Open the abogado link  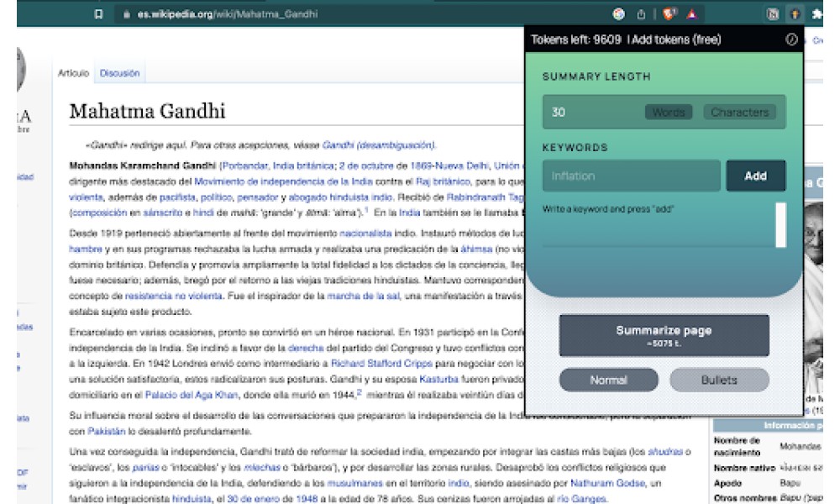click(x=307, y=197)
